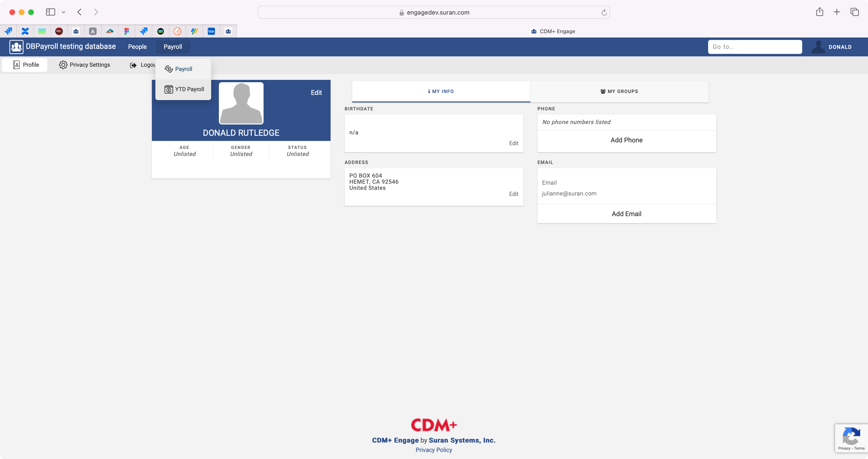Open the Confluence pinned tab
The width and height of the screenshot is (868, 459).
pyautogui.click(x=25, y=31)
